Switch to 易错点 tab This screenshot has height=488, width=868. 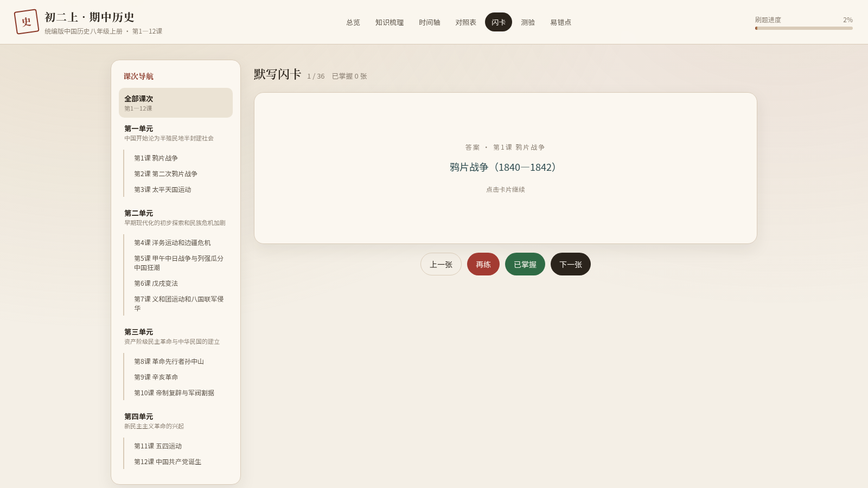click(561, 22)
